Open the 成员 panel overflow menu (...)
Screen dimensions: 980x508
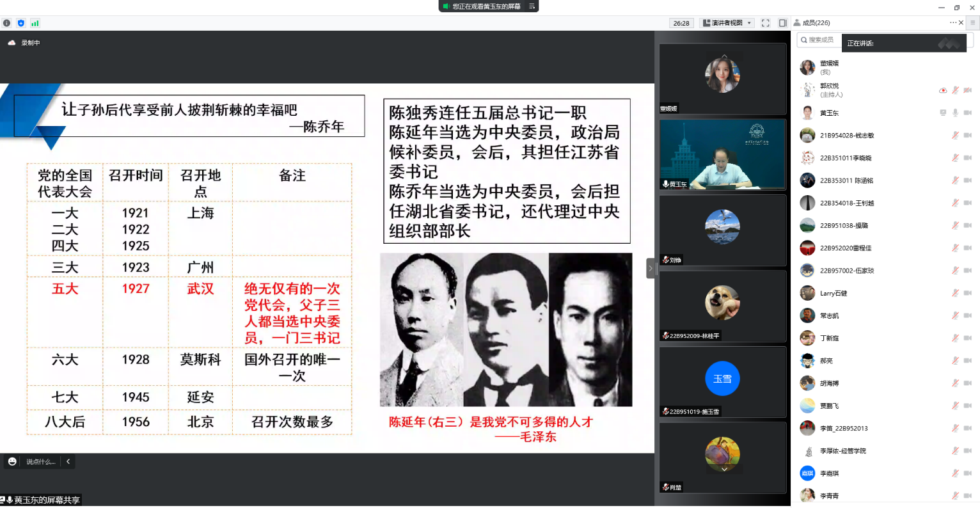click(x=951, y=22)
